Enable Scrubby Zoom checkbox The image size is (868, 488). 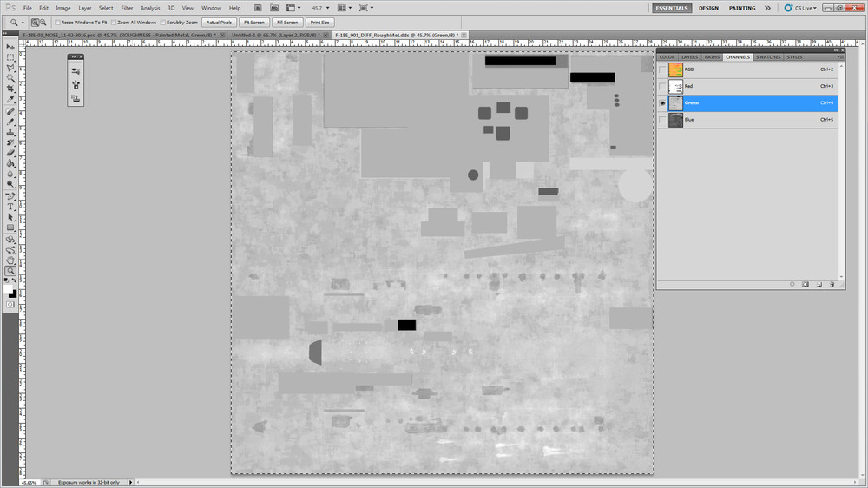pyautogui.click(x=163, y=23)
